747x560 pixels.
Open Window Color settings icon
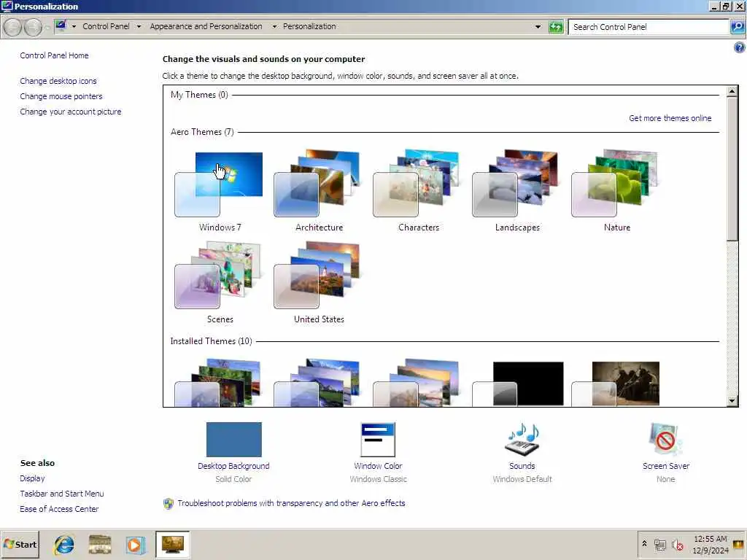click(378, 440)
